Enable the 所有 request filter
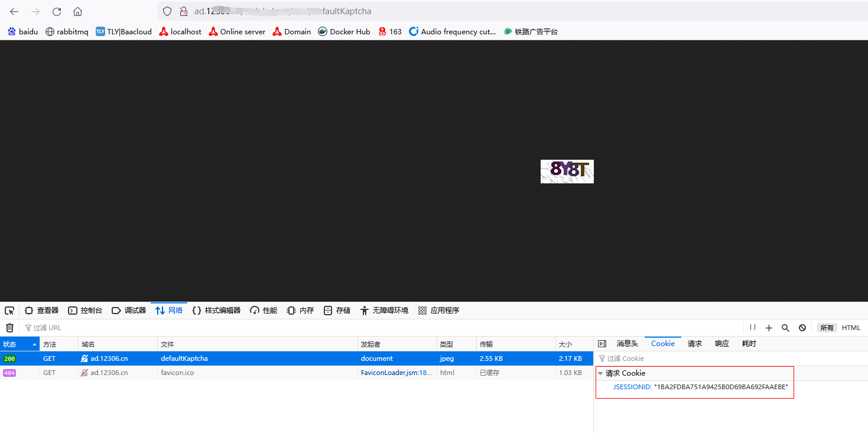The width and height of the screenshot is (868, 433). click(x=827, y=328)
